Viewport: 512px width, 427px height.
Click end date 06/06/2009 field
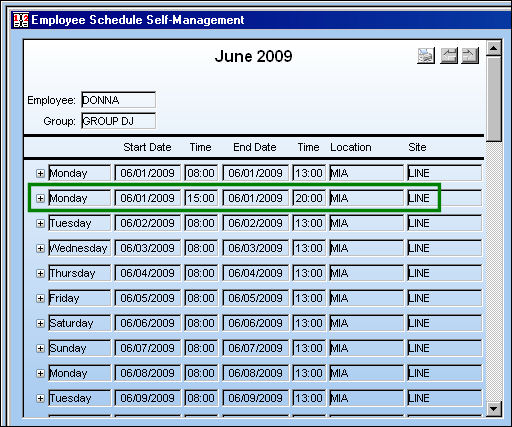coord(256,323)
